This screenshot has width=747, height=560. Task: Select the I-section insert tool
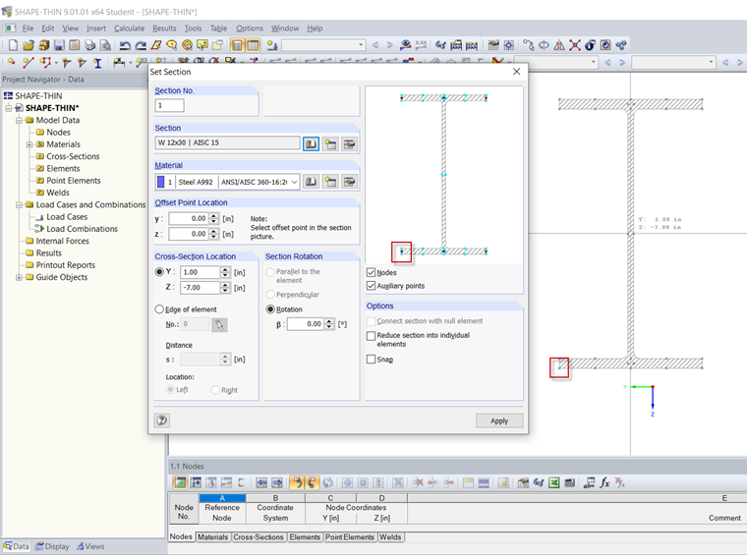[x=97, y=62]
